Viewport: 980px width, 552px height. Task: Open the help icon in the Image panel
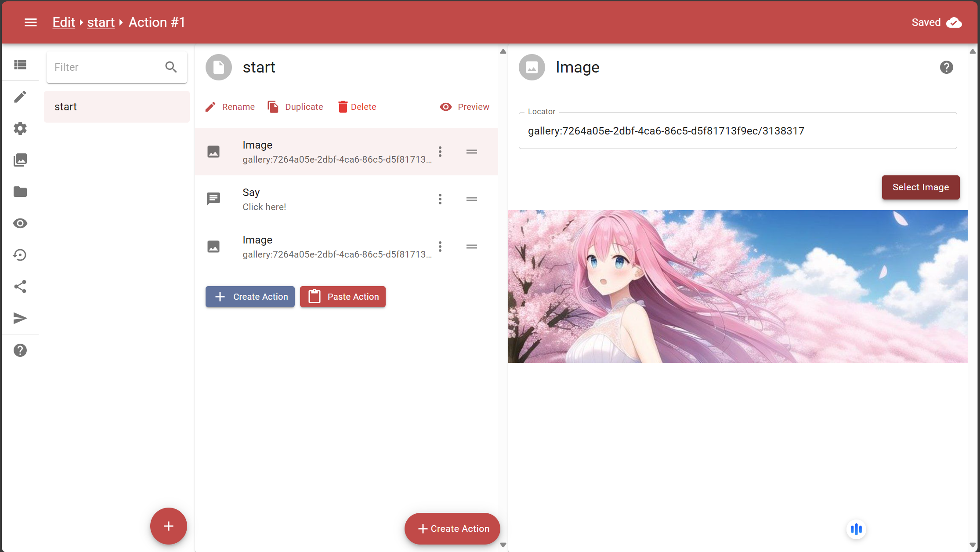(x=946, y=67)
